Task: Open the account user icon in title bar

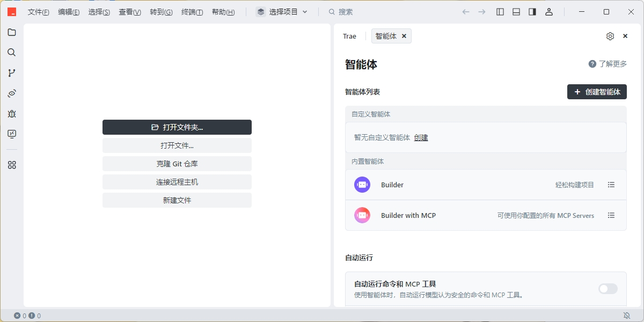Action: click(549, 12)
